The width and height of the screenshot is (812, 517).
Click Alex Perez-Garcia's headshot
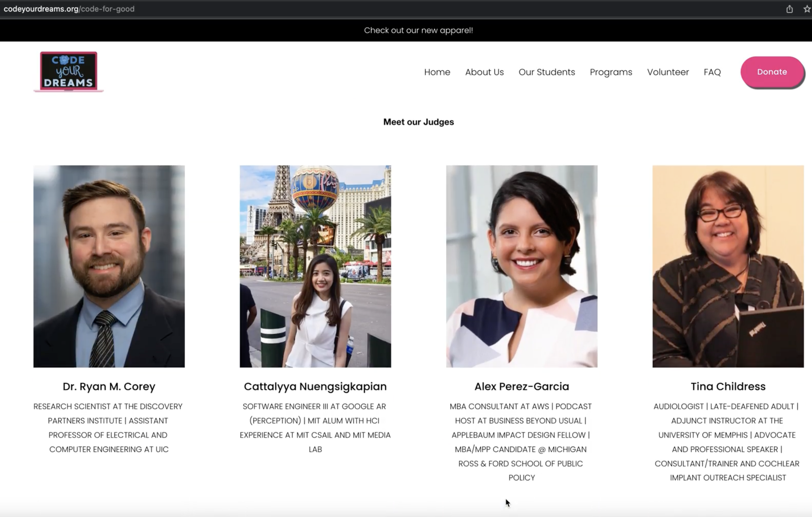tap(522, 266)
